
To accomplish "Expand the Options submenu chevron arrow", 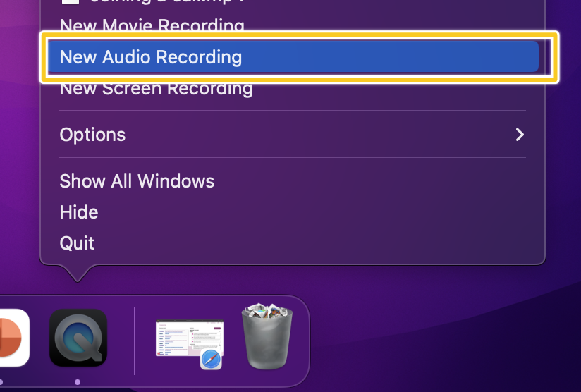I will (x=520, y=135).
